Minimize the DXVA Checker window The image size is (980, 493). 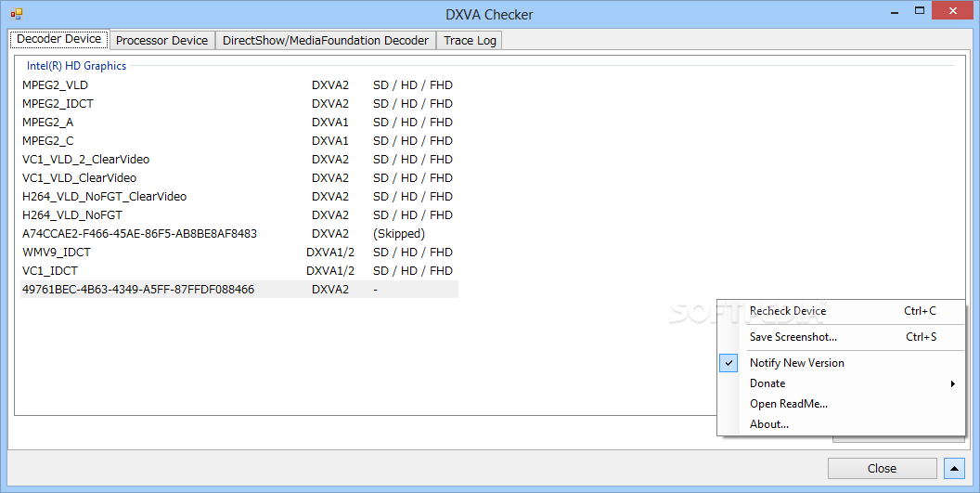pyautogui.click(x=895, y=11)
